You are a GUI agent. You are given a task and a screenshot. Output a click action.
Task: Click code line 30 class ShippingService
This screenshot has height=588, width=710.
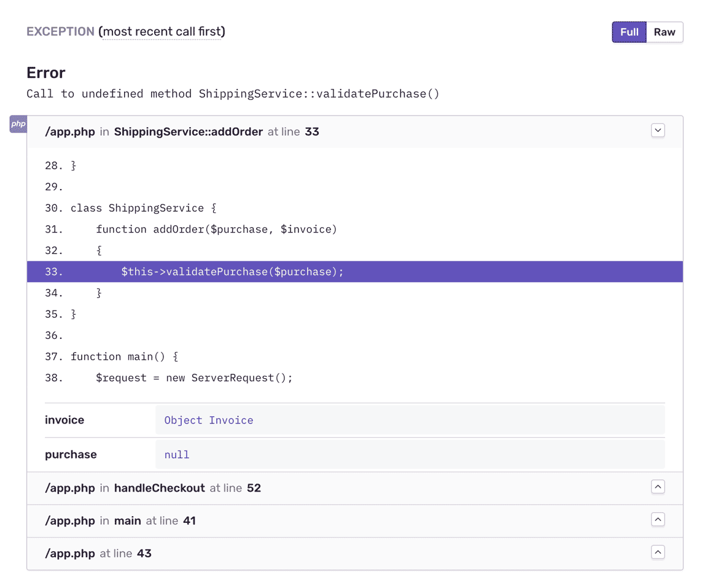[143, 208]
